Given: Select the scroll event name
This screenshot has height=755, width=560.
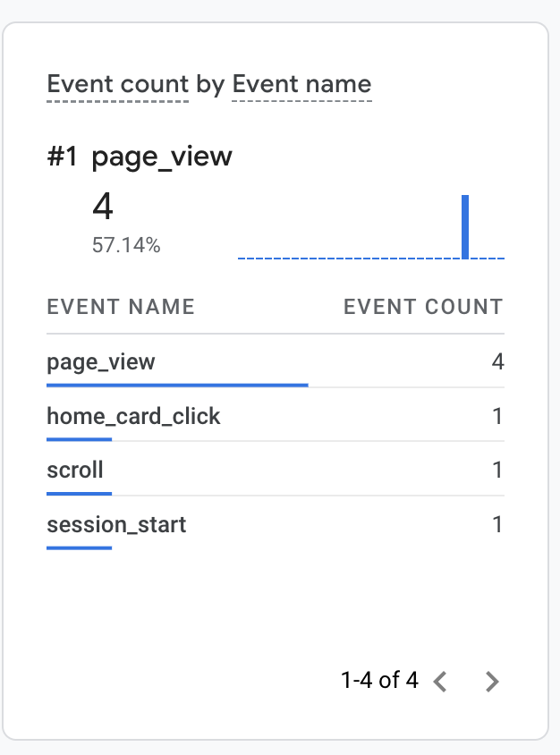Looking at the screenshot, I should coord(75,470).
